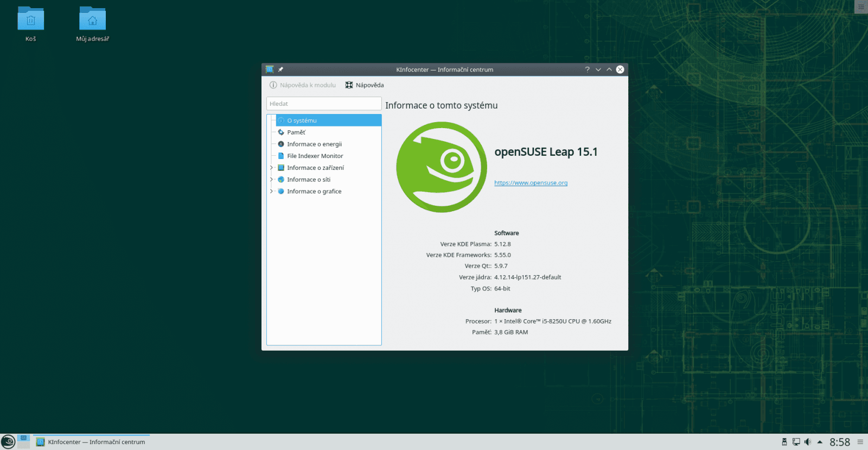868x450 pixels.
Task: Expand the Informace o grafice branch
Action: pos(271,192)
